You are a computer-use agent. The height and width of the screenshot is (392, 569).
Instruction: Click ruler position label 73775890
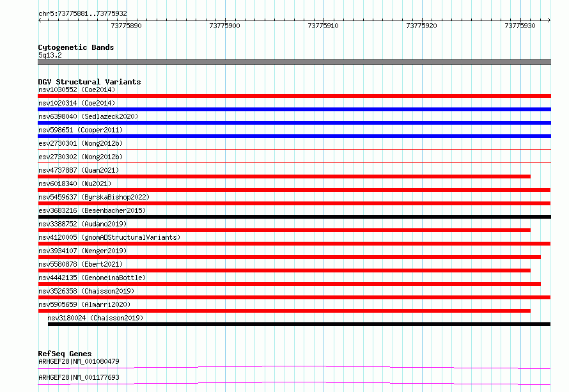click(127, 26)
